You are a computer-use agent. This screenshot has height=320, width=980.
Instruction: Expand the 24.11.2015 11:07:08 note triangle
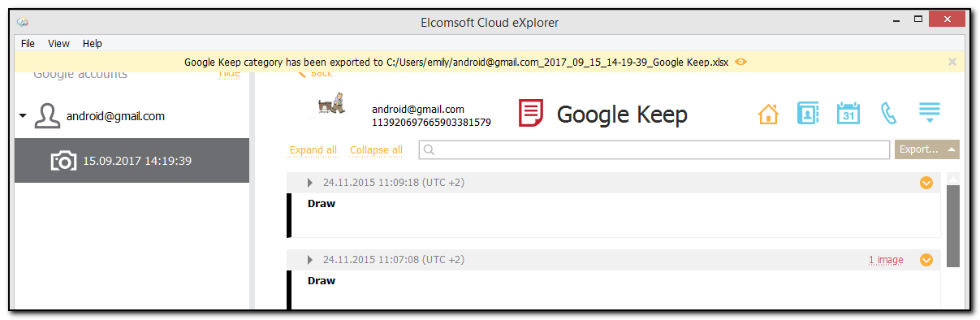pyautogui.click(x=310, y=260)
